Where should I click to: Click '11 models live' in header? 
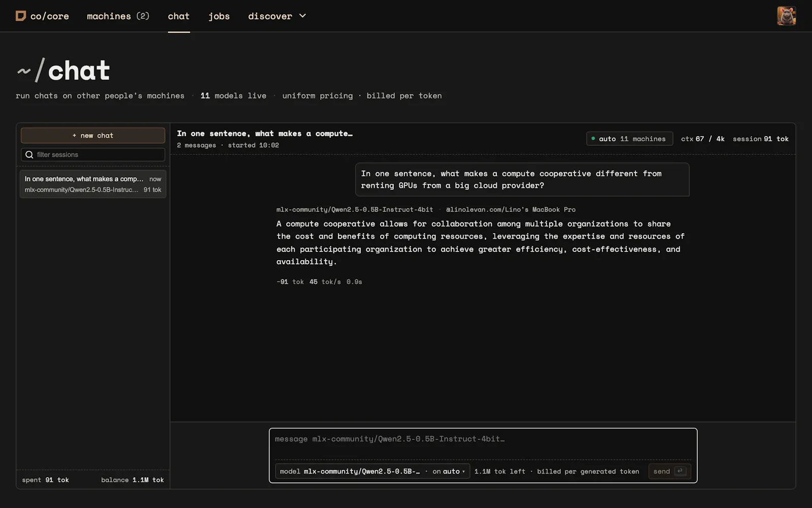233,96
